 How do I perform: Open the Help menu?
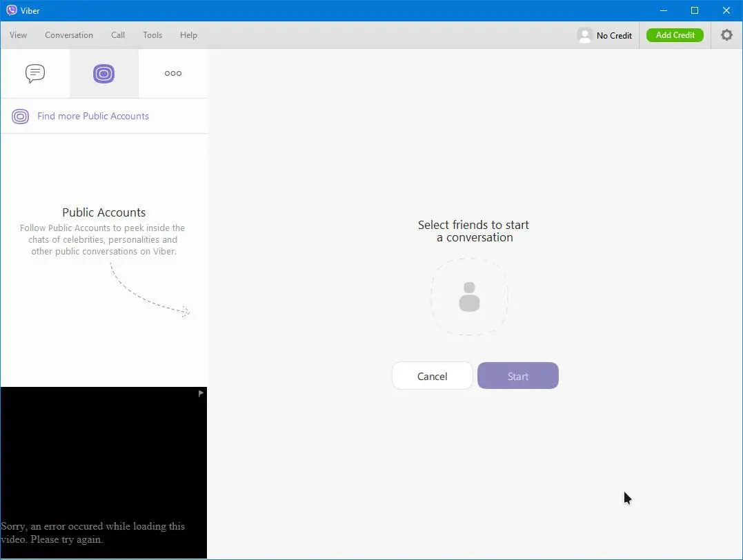point(188,35)
